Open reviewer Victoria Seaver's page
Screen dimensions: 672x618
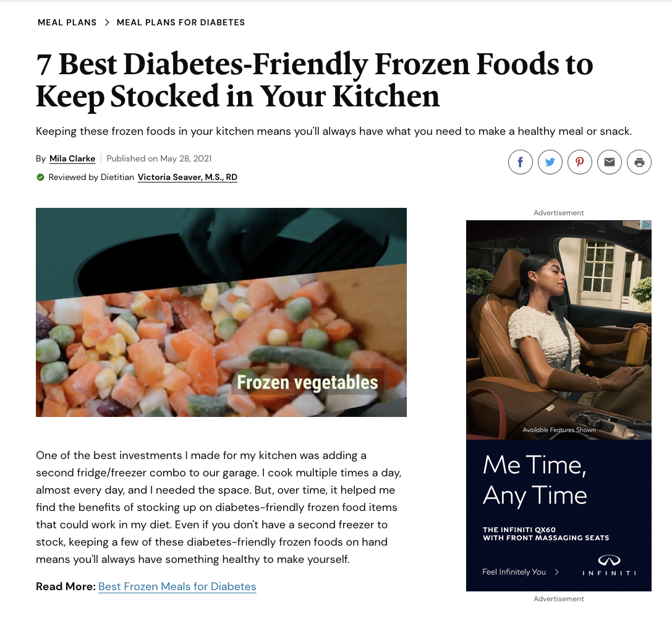point(187,177)
